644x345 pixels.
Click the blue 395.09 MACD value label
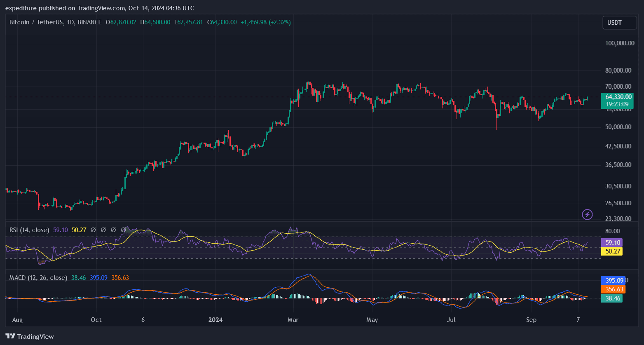614,280
